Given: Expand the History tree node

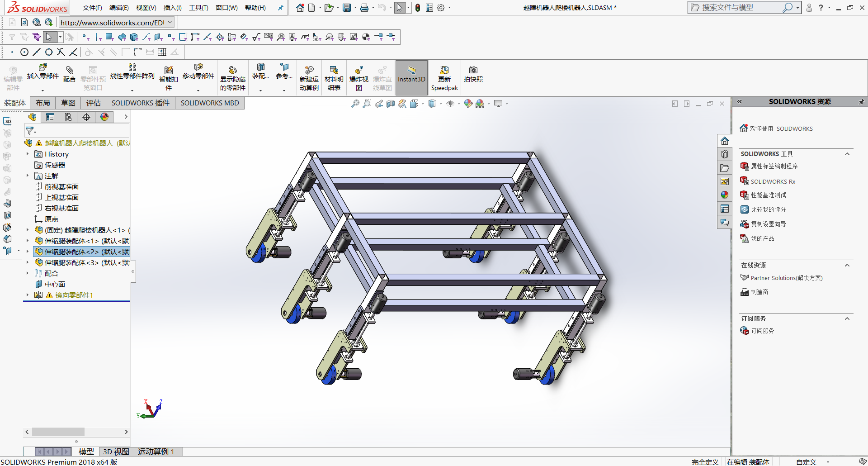Looking at the screenshot, I should pos(28,154).
